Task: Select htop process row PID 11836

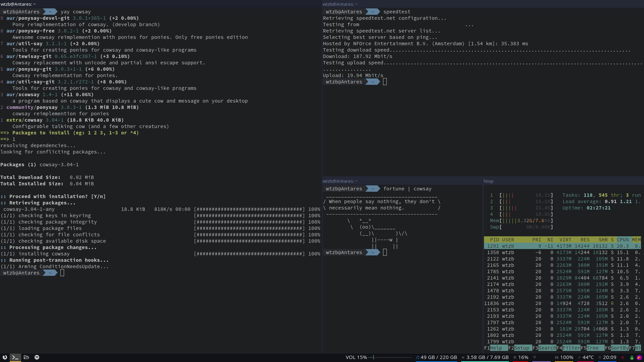Action: (x=562, y=303)
